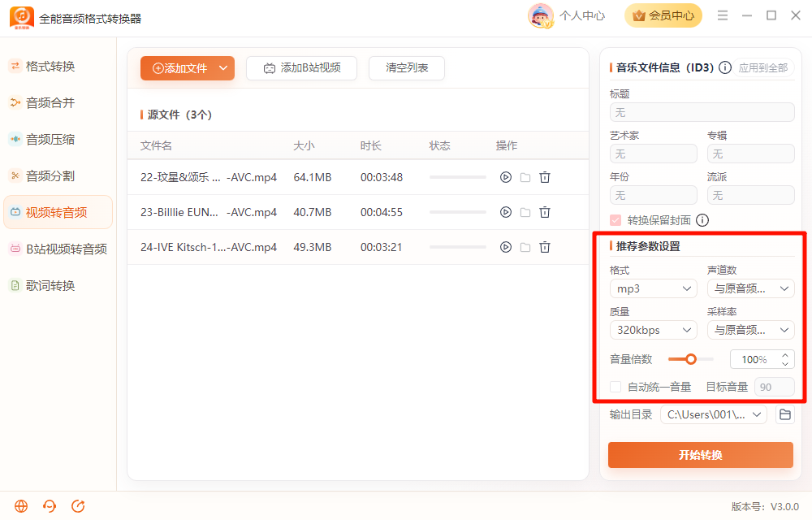Open the 质量 320kbps dropdown
Viewport: 812px width, 520px height.
tap(654, 330)
